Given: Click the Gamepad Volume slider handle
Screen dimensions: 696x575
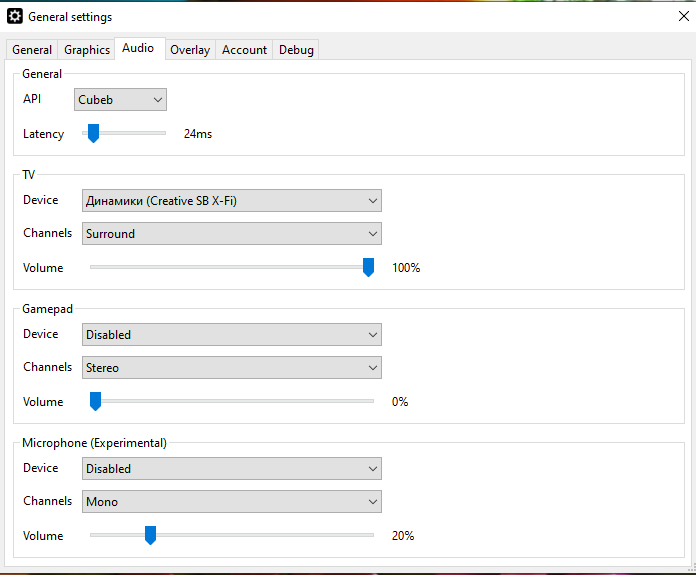Looking at the screenshot, I should point(96,401).
